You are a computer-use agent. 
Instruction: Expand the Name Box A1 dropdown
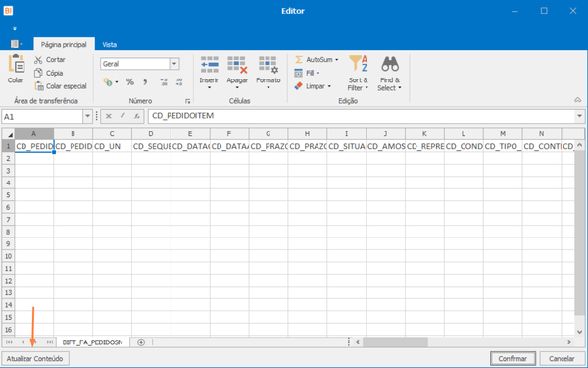point(87,116)
